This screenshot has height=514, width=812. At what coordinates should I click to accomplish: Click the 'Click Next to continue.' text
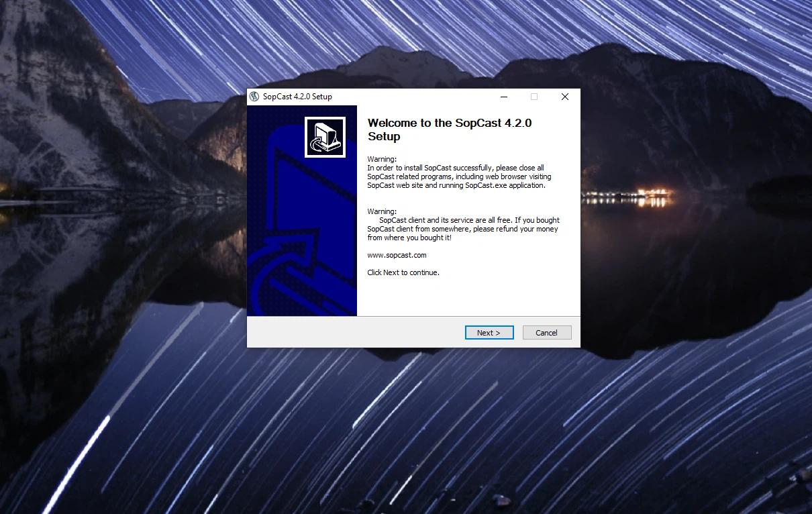point(403,272)
